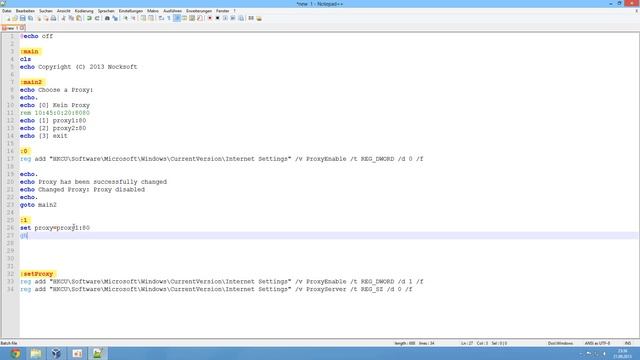The image size is (640, 360).
Task: Click the Copy toolbar icon
Action: tap(71, 18)
